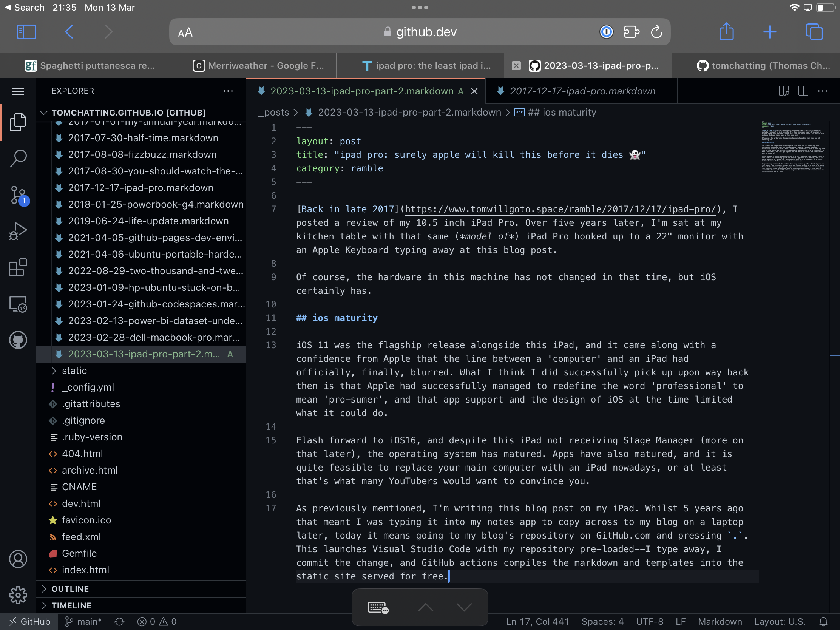Open _config.yml in explorer
The height and width of the screenshot is (630, 840).
click(141, 388)
